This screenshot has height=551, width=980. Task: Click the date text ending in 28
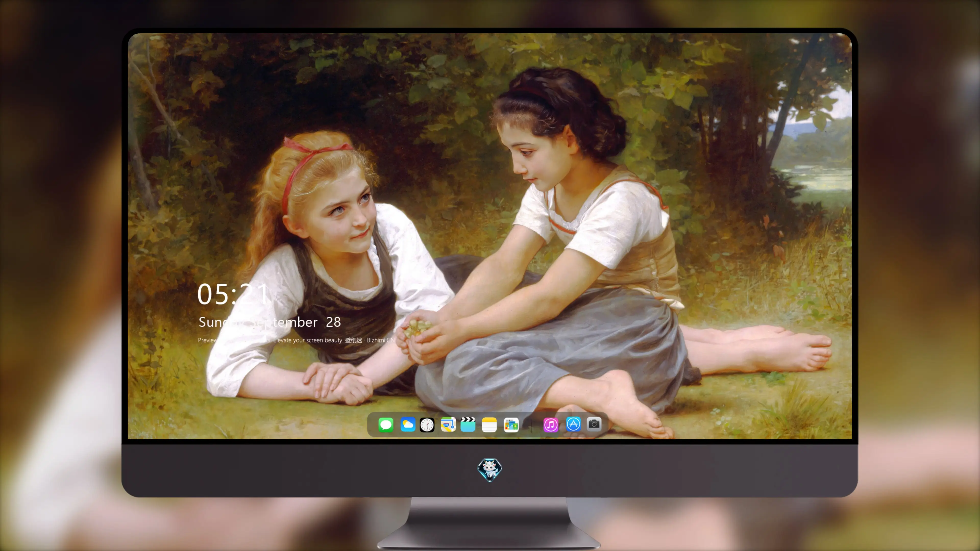[x=269, y=322]
